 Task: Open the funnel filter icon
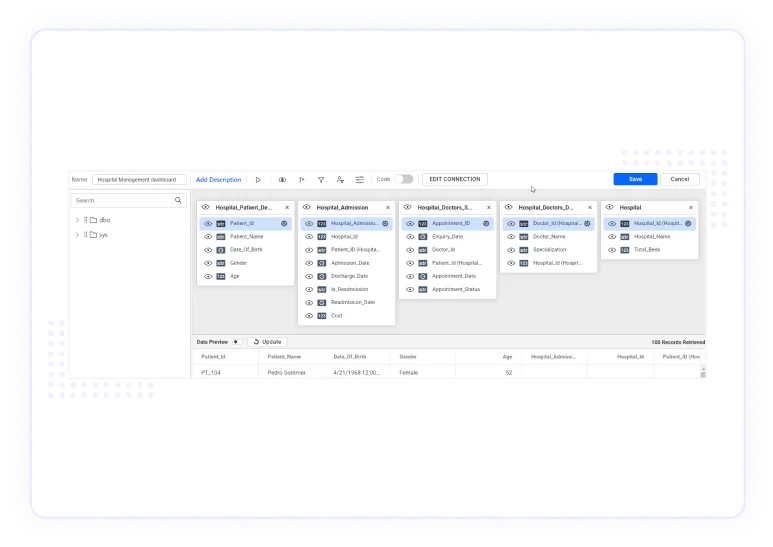click(321, 180)
